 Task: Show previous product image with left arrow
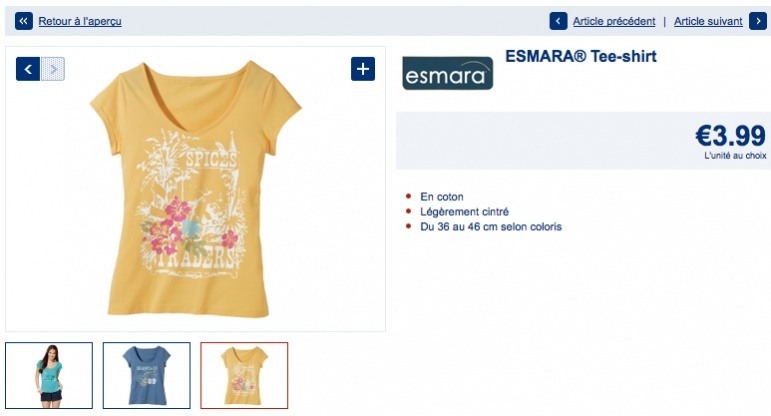[x=28, y=69]
